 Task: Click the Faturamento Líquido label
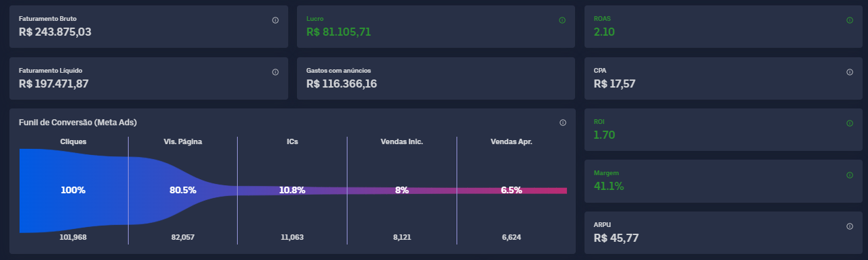click(x=51, y=71)
